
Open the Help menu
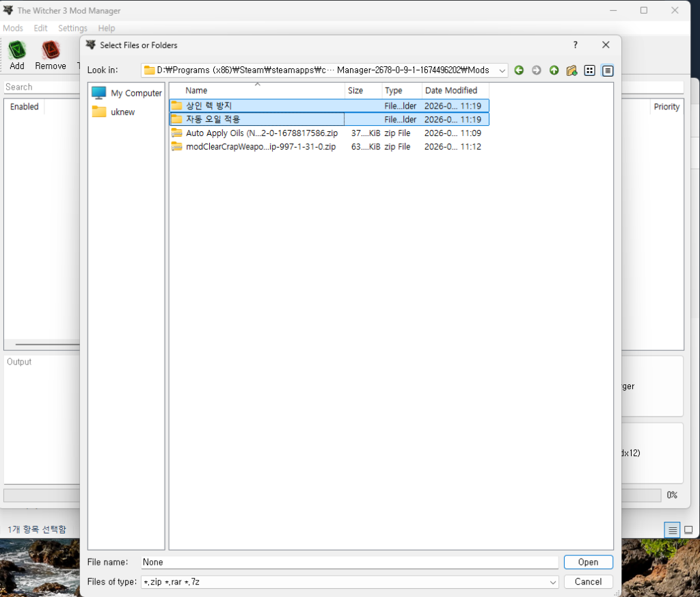coord(107,28)
